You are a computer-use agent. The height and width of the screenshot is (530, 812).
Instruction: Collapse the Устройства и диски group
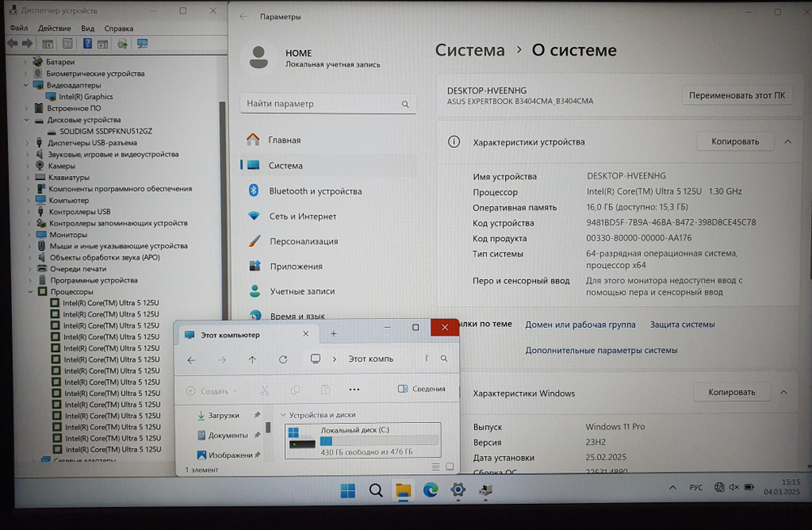[283, 415]
